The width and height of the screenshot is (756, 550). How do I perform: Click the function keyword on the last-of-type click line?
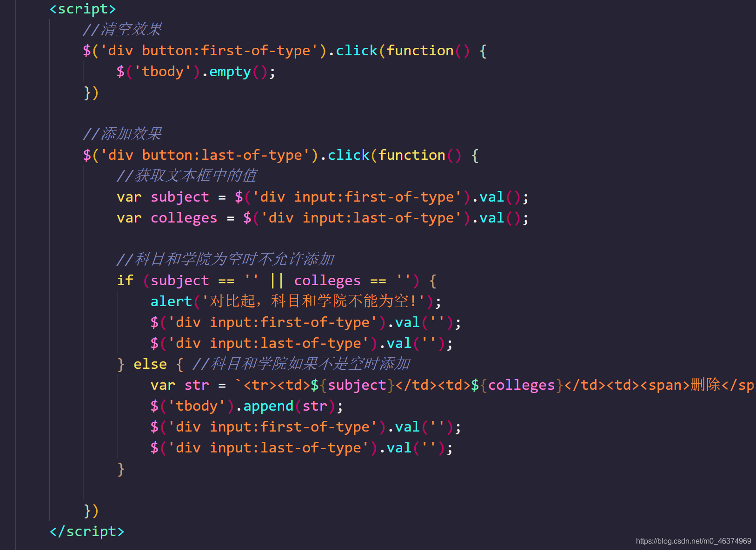(x=412, y=155)
